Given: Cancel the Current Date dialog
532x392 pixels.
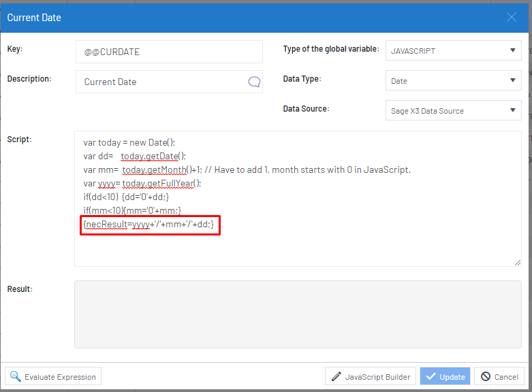Looking at the screenshot, I should (499, 376).
